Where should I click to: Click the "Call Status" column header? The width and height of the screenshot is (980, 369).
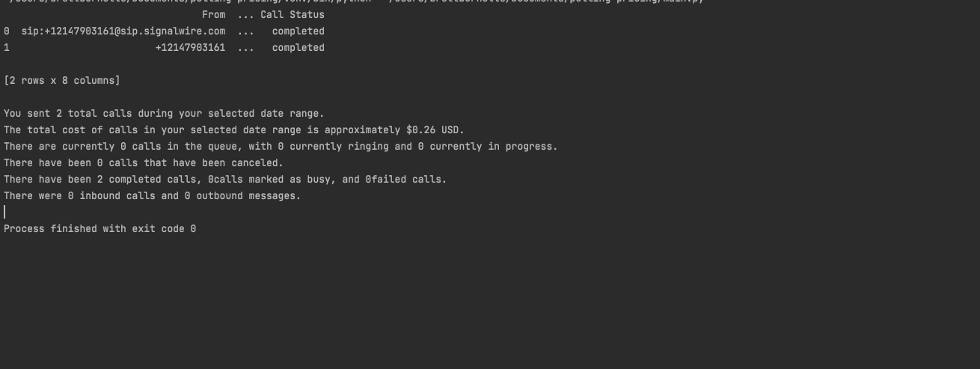coord(292,15)
